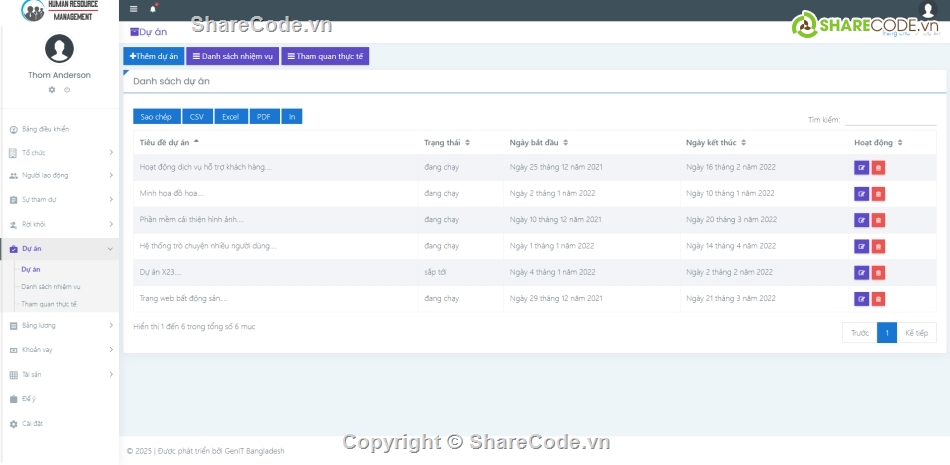Viewport: 950px width, 465px height.
Task: Focus the Tìm kiếm search field
Action: tap(891, 119)
